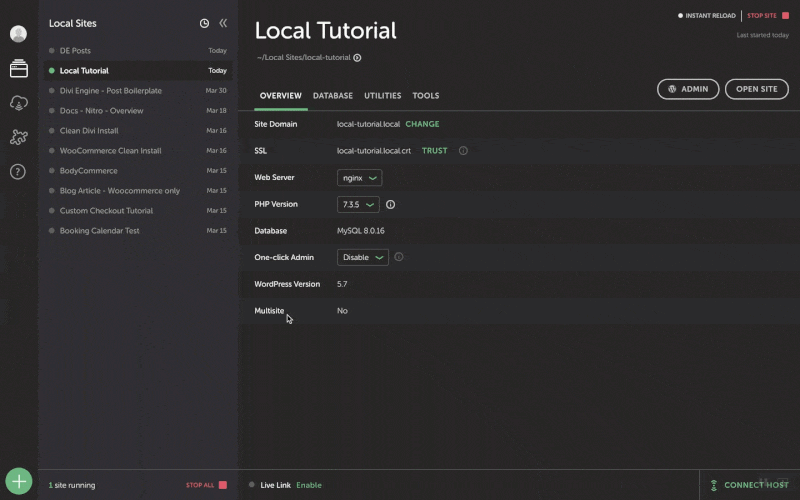The image size is (800, 500).
Task: Click the local-tutorial.local.crt text
Action: (x=373, y=151)
